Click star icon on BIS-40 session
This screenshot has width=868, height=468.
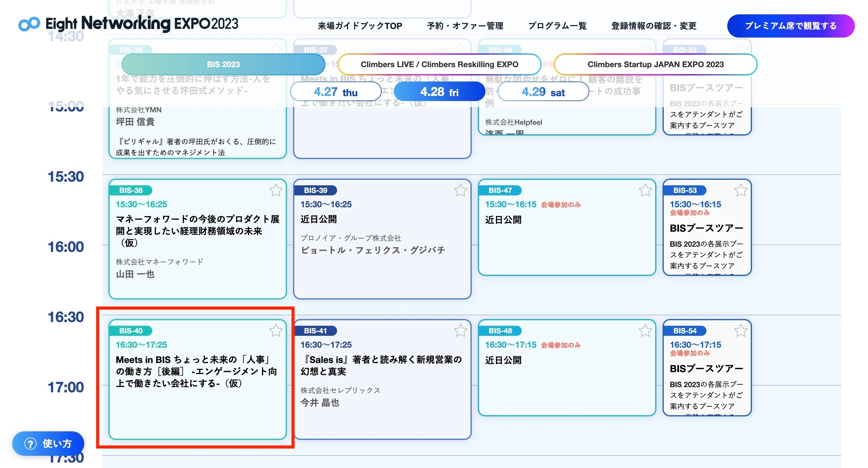[276, 331]
